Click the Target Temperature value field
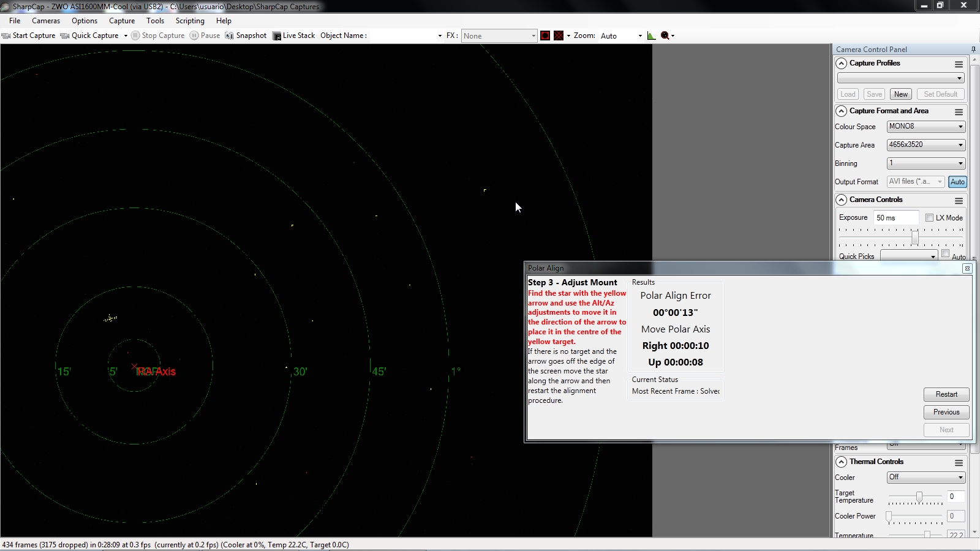 pos(956,497)
